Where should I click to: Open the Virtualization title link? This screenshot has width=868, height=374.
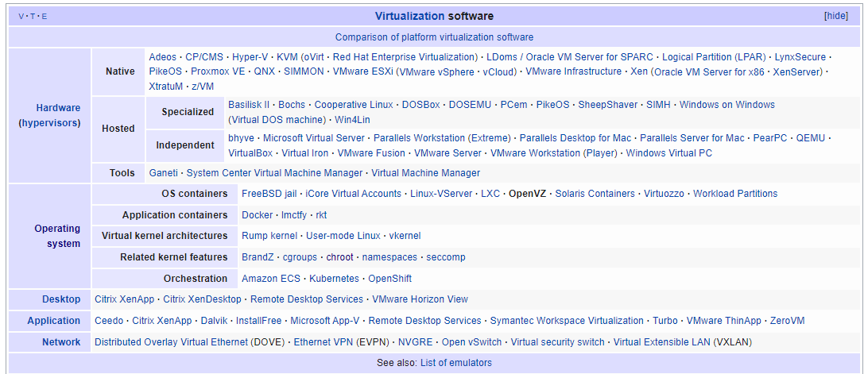coord(409,16)
